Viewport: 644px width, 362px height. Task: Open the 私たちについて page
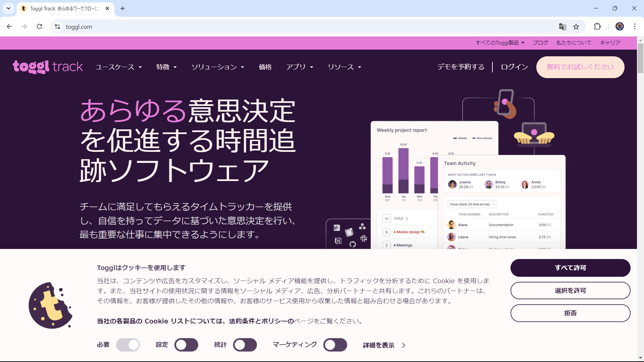(574, 43)
